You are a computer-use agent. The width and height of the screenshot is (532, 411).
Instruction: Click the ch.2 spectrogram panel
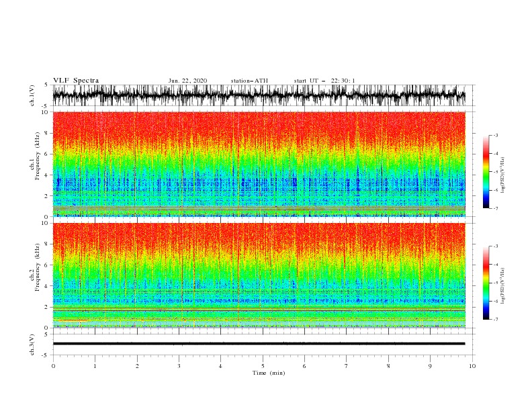[259, 275]
